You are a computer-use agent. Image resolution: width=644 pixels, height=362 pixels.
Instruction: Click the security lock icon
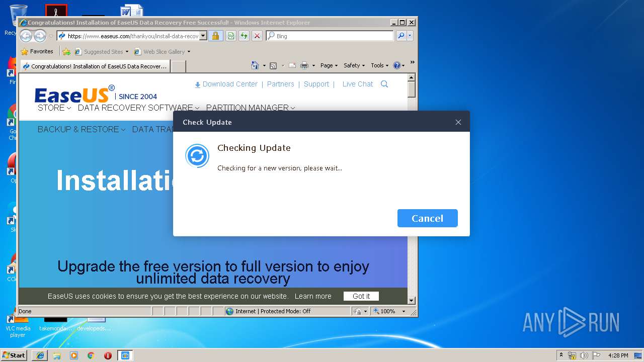pyautogui.click(x=215, y=36)
